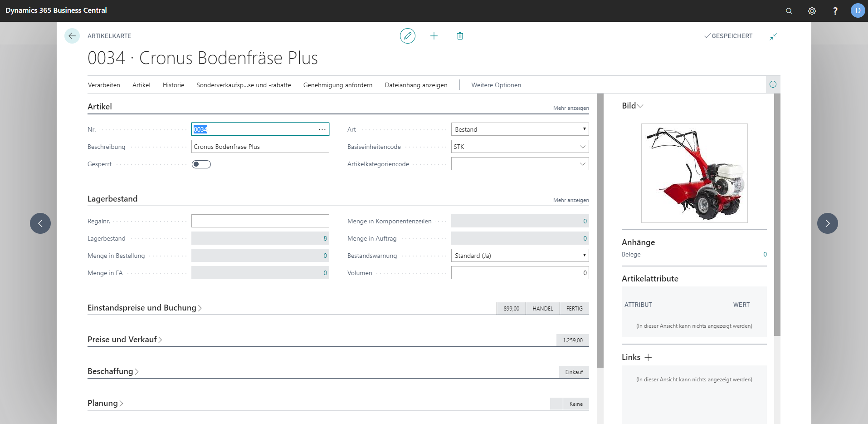Click the 899,00 summary value

511,309
